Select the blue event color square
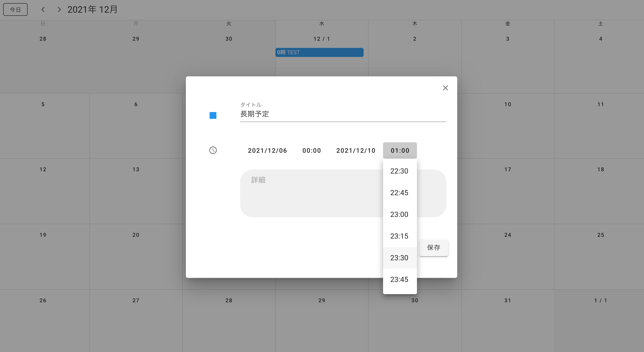 coord(213,115)
